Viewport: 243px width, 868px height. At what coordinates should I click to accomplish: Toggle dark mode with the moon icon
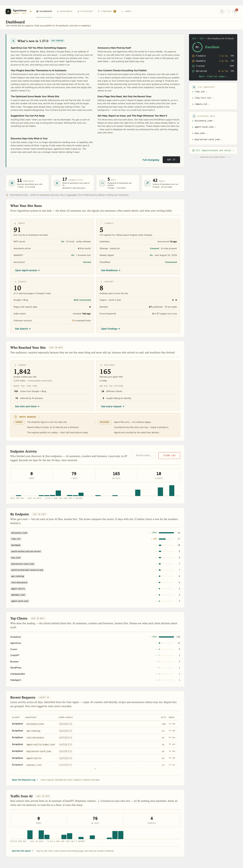coord(222,11)
